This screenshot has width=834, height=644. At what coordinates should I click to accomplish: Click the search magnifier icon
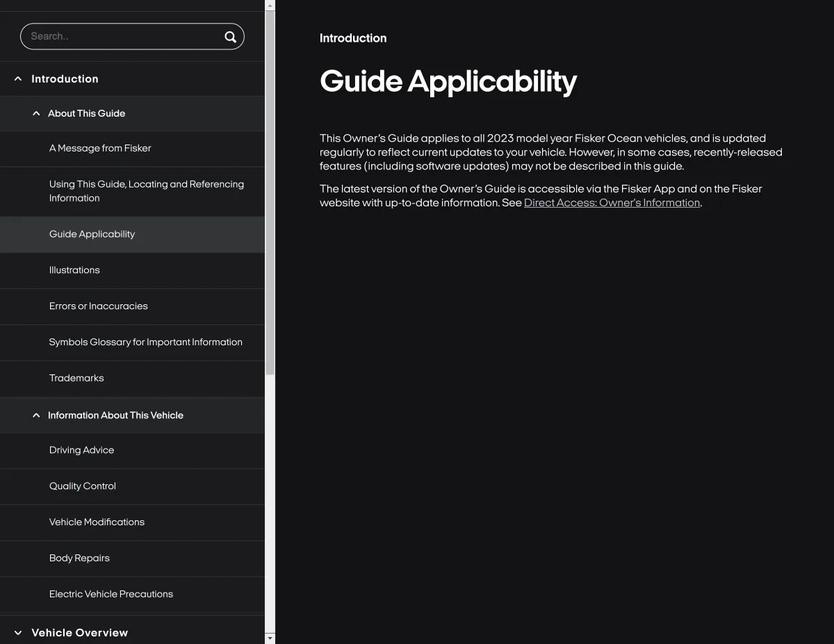coord(230,37)
